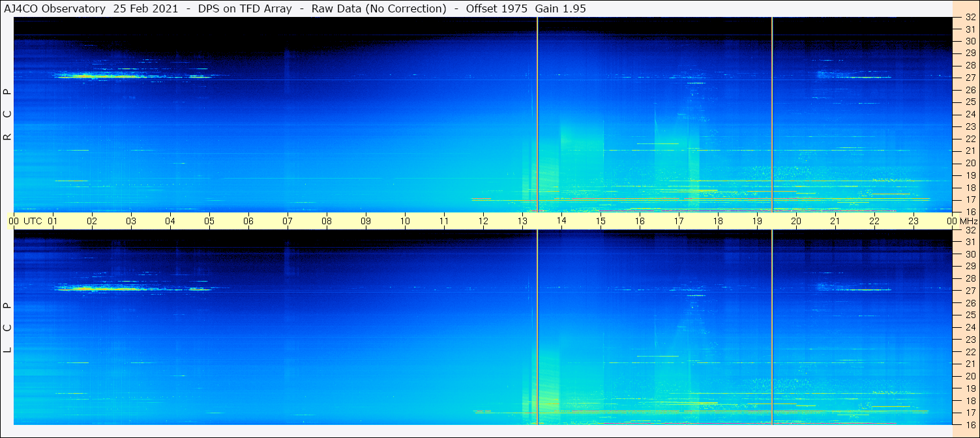Click the 21 frequency label of RCP scale
This screenshot has height=438, width=980.
[970, 151]
